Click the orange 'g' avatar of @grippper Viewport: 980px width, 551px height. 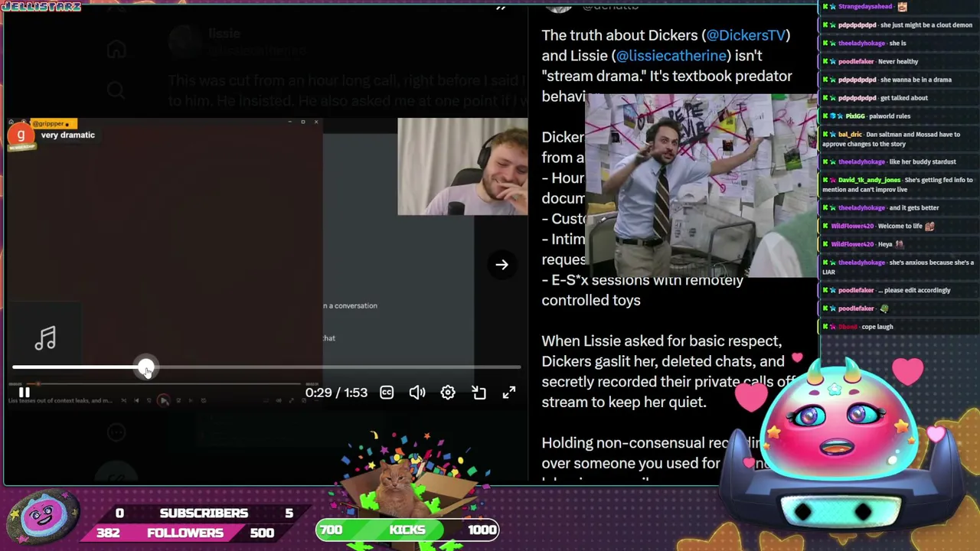coord(21,135)
